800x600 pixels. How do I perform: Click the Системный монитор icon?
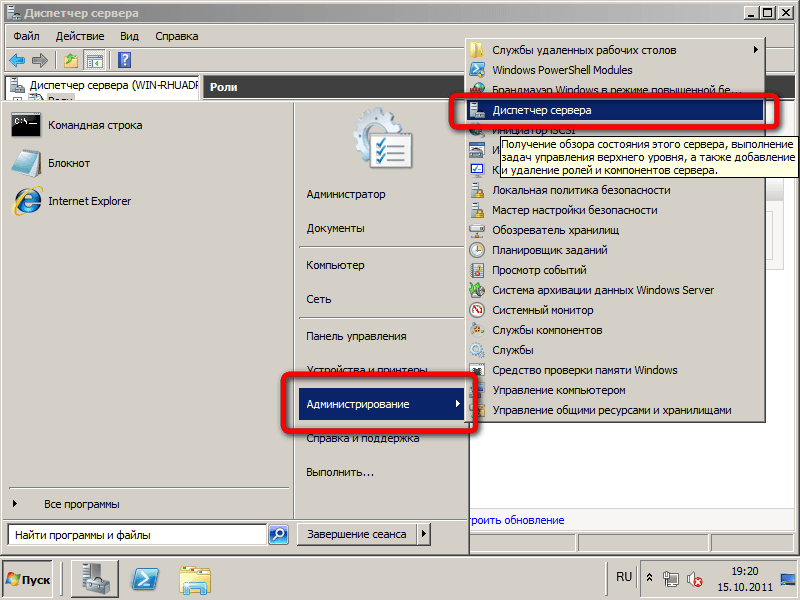coord(477,310)
